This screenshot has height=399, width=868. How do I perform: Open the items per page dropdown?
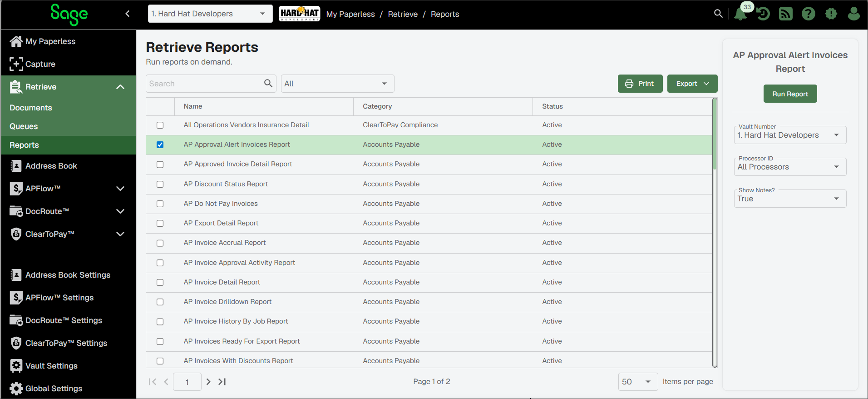(x=638, y=382)
